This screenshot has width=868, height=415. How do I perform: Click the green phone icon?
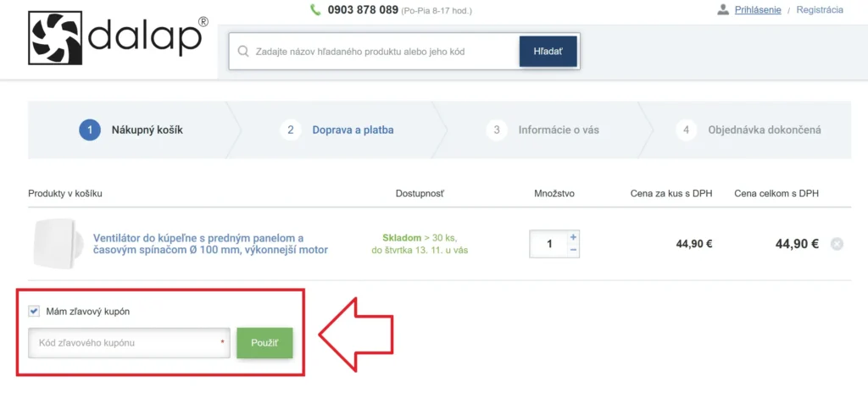tap(315, 10)
